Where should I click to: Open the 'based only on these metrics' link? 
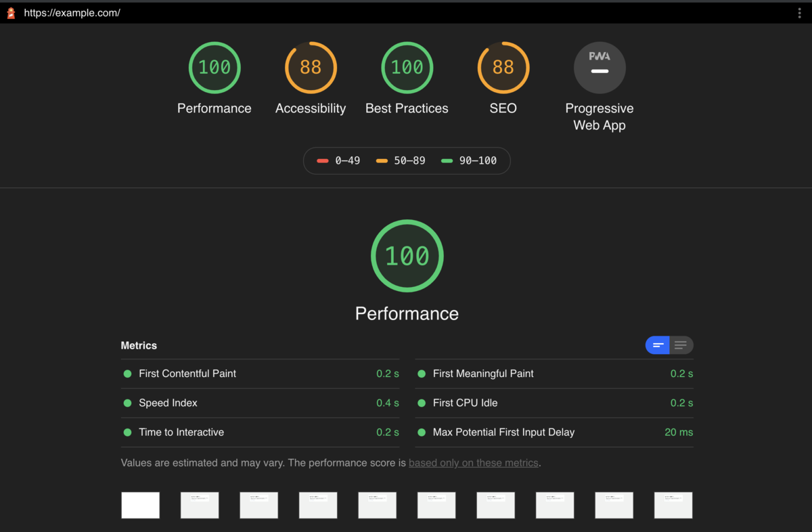474,463
